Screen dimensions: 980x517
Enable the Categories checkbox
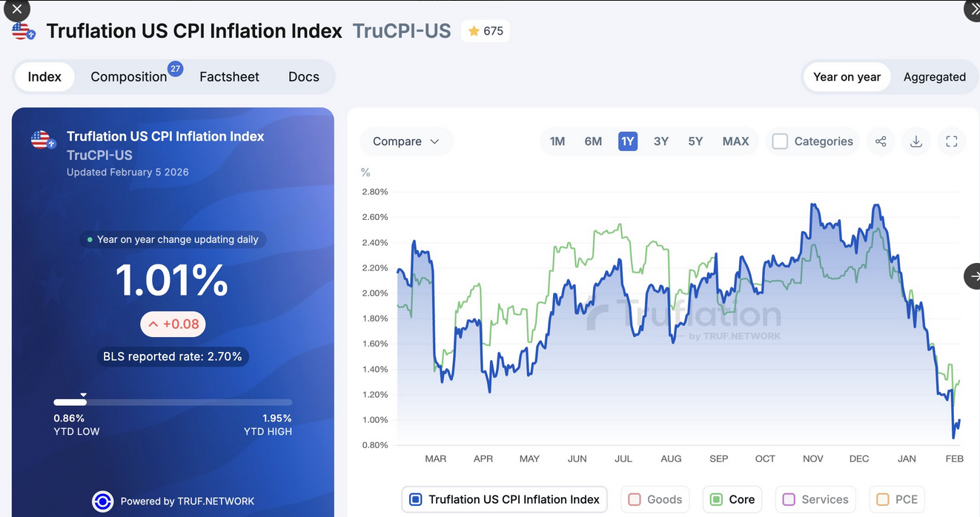click(x=780, y=141)
